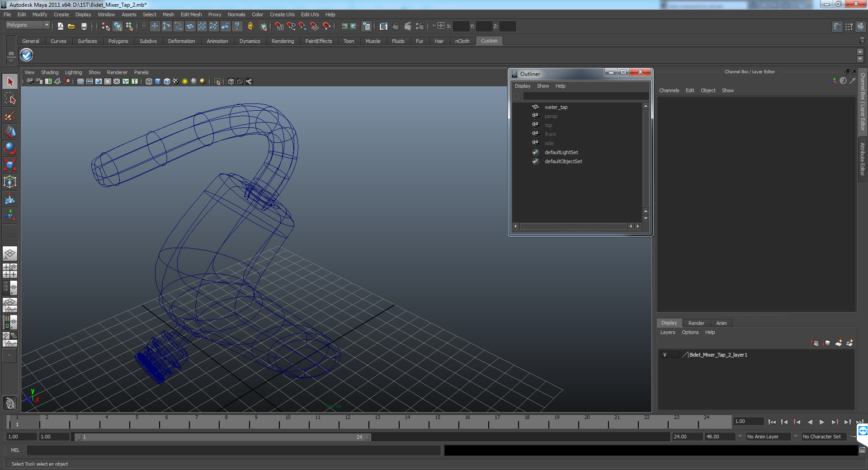Image resolution: width=868 pixels, height=470 pixels.
Task: Click Render current frame clapper icon
Action: coord(396,26)
